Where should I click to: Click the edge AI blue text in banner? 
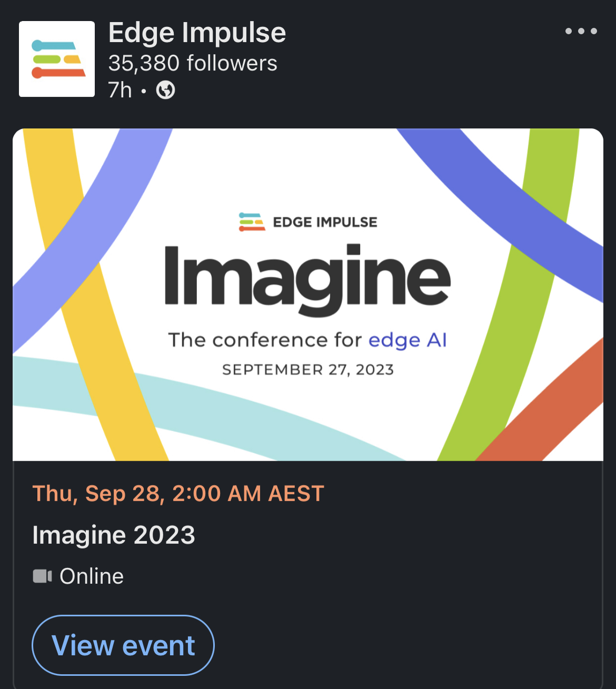click(408, 341)
